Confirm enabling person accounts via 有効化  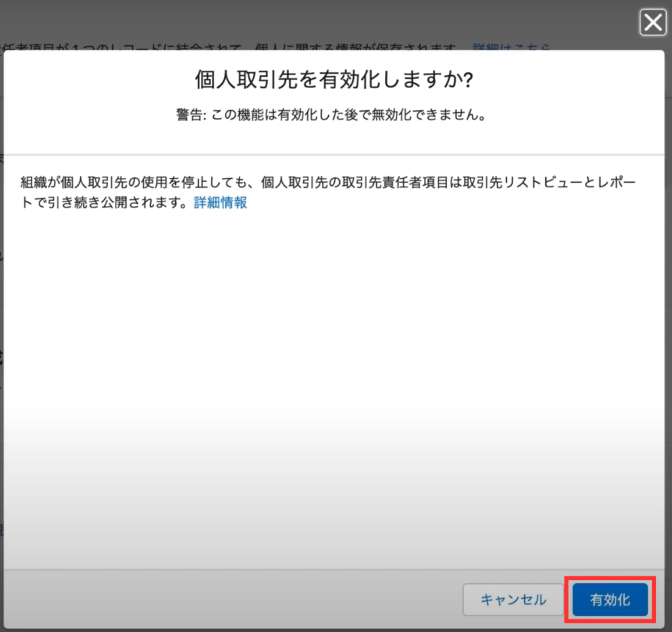610,600
